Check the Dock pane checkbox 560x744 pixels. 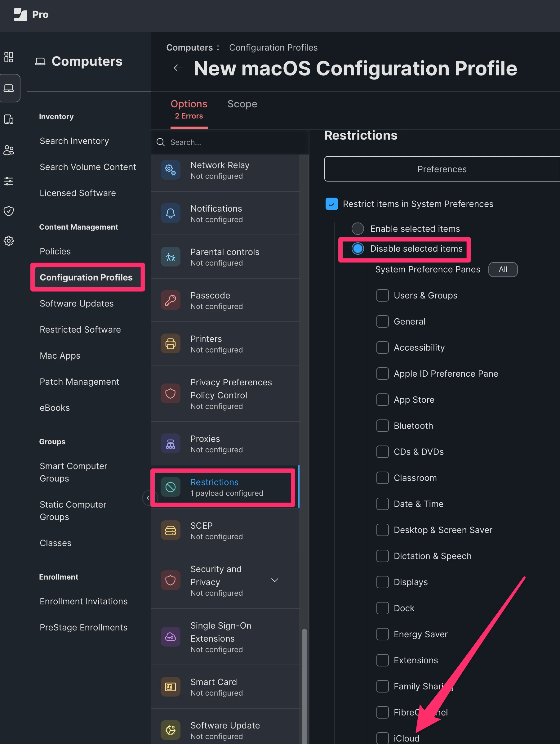383,608
